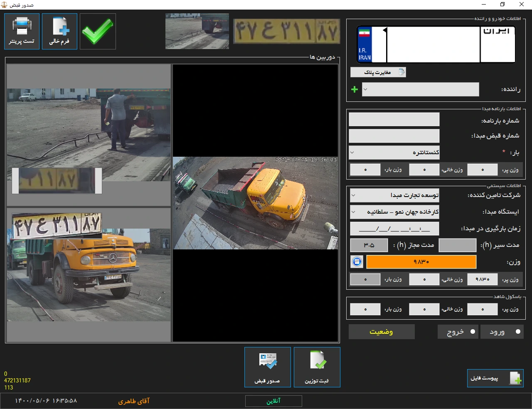Open the blank form button (فرم خالی)
This screenshot has height=409, width=532.
(59, 32)
